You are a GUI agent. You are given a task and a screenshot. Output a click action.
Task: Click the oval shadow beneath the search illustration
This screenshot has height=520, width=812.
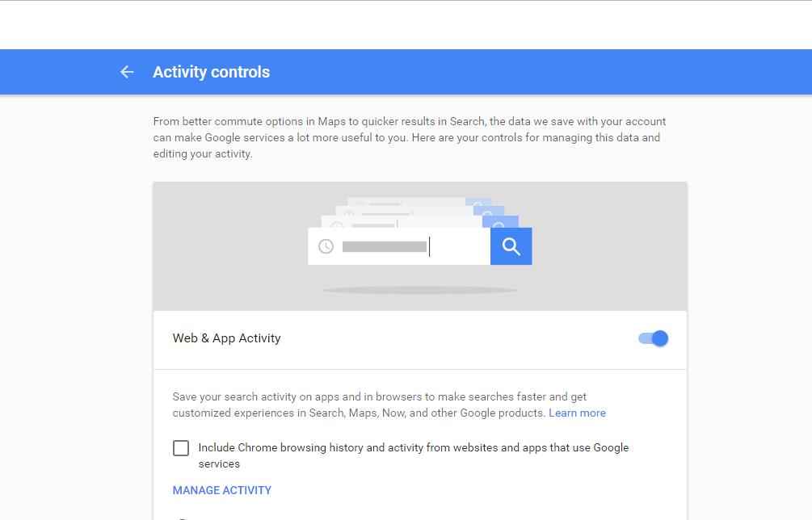click(x=420, y=290)
